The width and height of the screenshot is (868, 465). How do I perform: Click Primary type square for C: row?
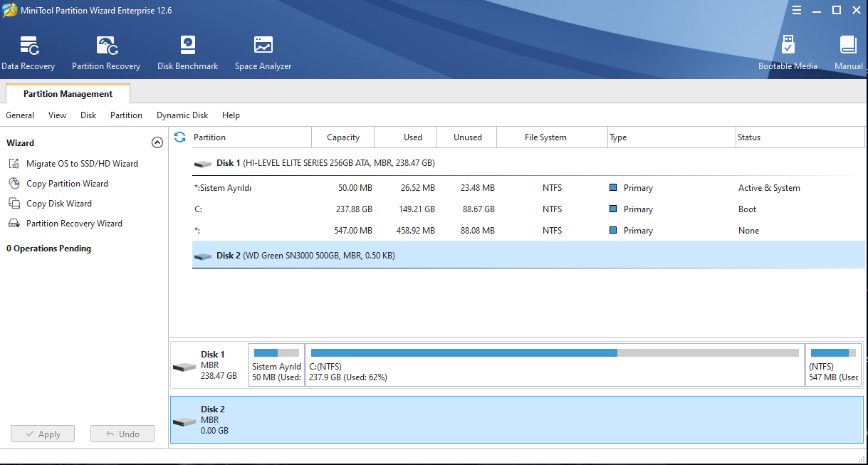[x=613, y=209]
